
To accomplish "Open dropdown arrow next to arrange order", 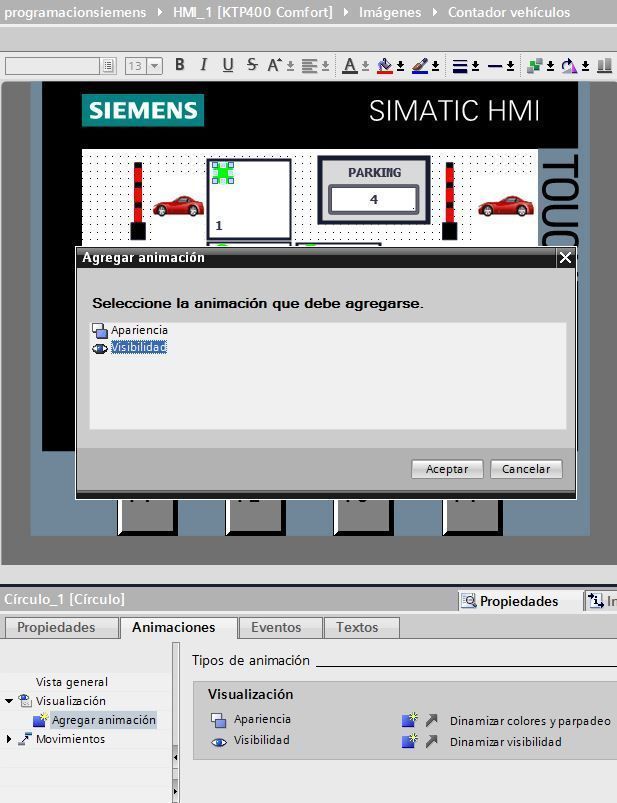I will pyautogui.click(x=550, y=66).
